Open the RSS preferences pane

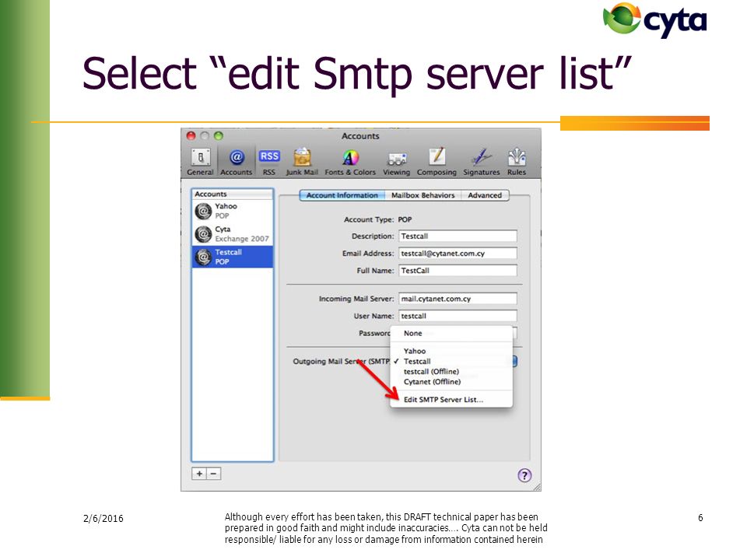pyautogui.click(x=269, y=162)
